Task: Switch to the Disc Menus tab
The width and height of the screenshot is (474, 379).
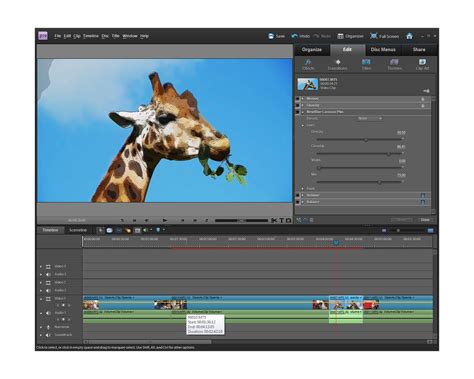Action: point(383,50)
